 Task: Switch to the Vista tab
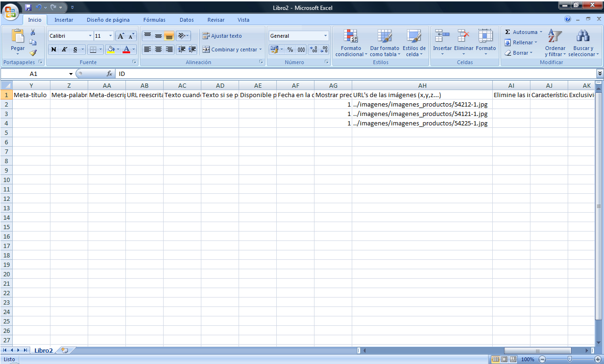pyautogui.click(x=243, y=20)
